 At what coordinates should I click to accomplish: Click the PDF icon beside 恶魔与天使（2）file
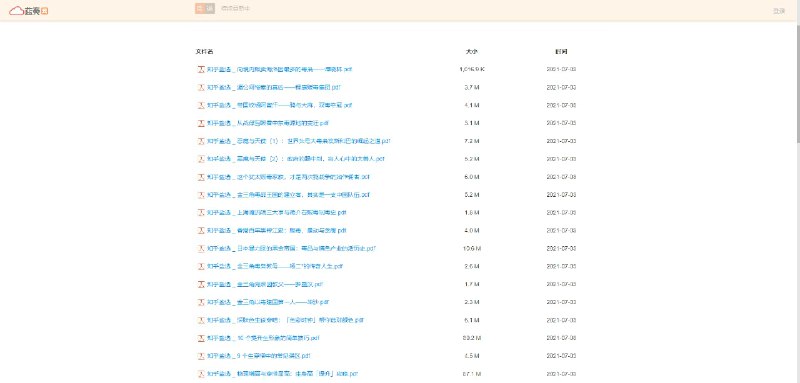201,159
